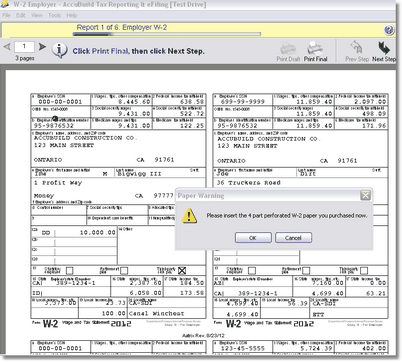The height and width of the screenshot is (362, 402).
Task: Click the retirement plan checkbox on right W-2
Action: (306, 270)
